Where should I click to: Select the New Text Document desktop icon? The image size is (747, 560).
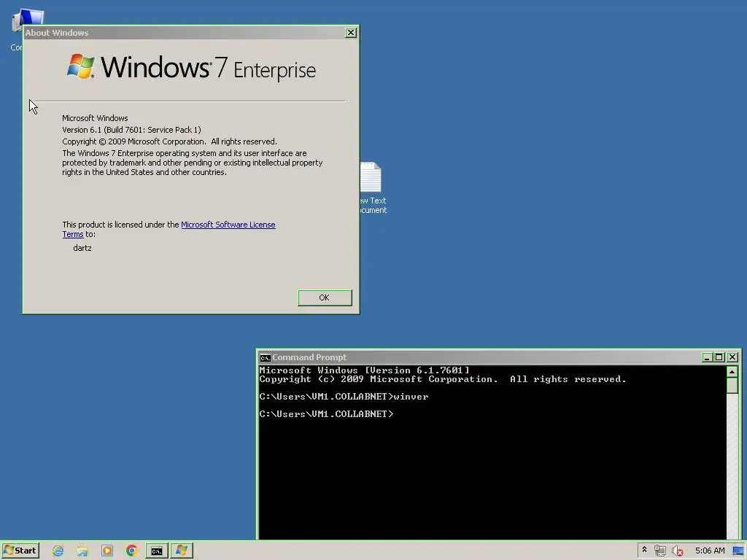click(373, 188)
